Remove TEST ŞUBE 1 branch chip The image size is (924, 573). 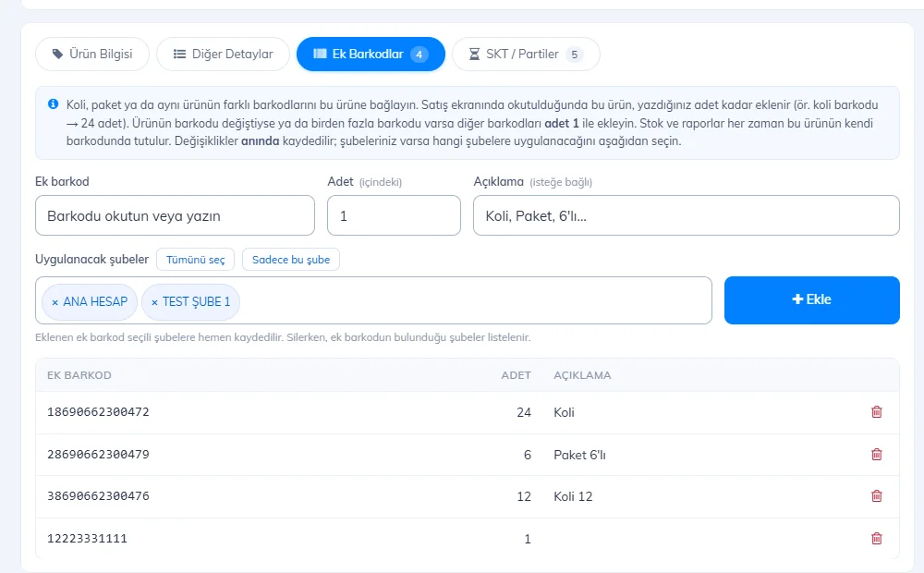154,302
